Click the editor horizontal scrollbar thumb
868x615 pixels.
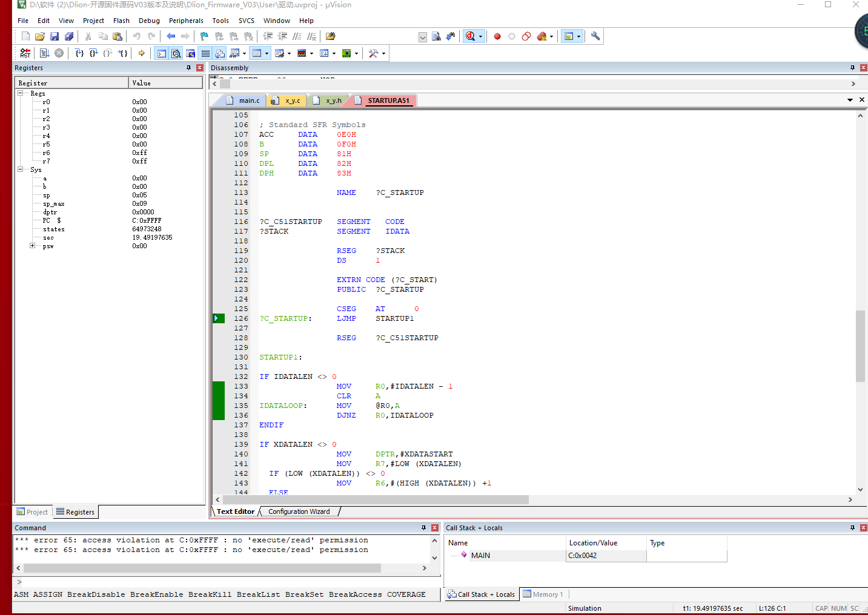(x=376, y=500)
